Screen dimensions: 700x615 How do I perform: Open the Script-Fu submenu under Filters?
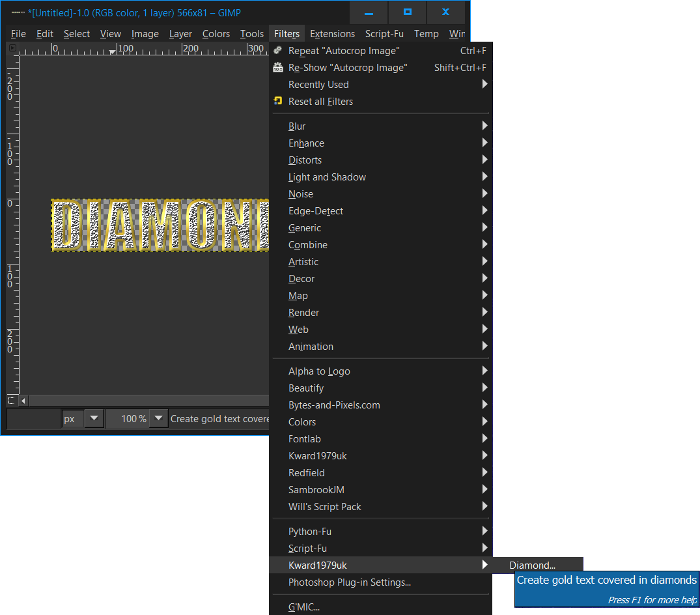[x=380, y=549]
